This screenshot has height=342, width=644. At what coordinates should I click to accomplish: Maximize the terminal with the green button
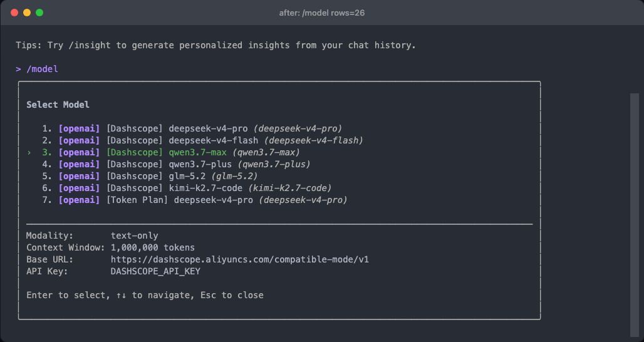pyautogui.click(x=39, y=13)
